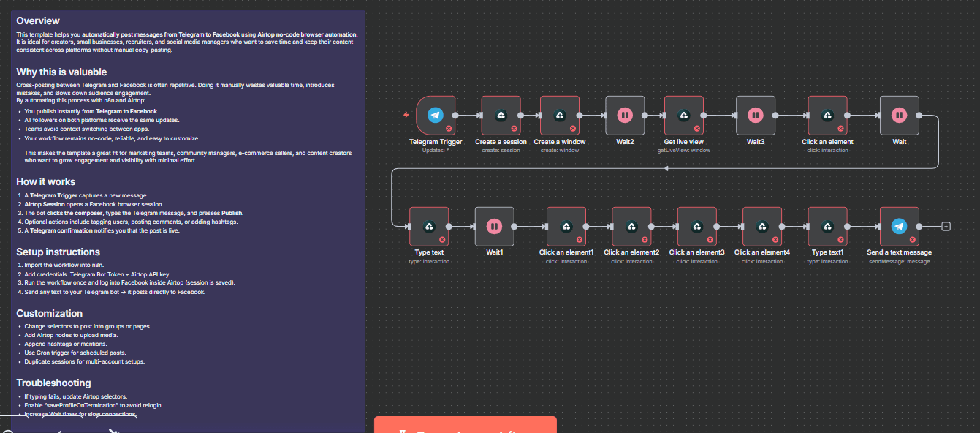This screenshot has height=433, width=980.
Task: Click the Click an element4 node
Action: click(x=761, y=227)
